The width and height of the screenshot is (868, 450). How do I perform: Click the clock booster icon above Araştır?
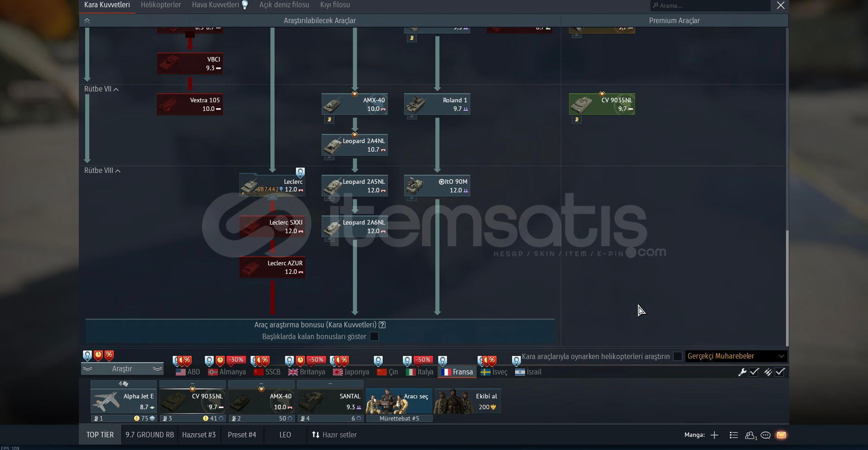point(98,355)
